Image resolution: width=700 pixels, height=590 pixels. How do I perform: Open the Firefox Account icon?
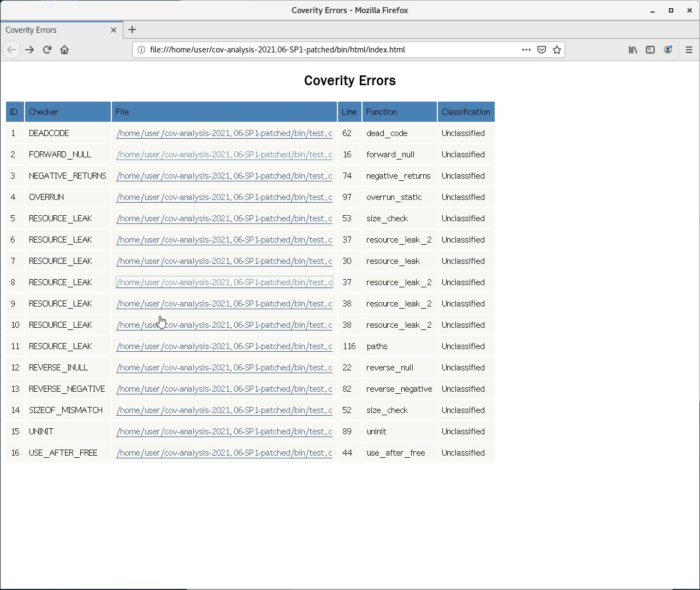pos(668,50)
